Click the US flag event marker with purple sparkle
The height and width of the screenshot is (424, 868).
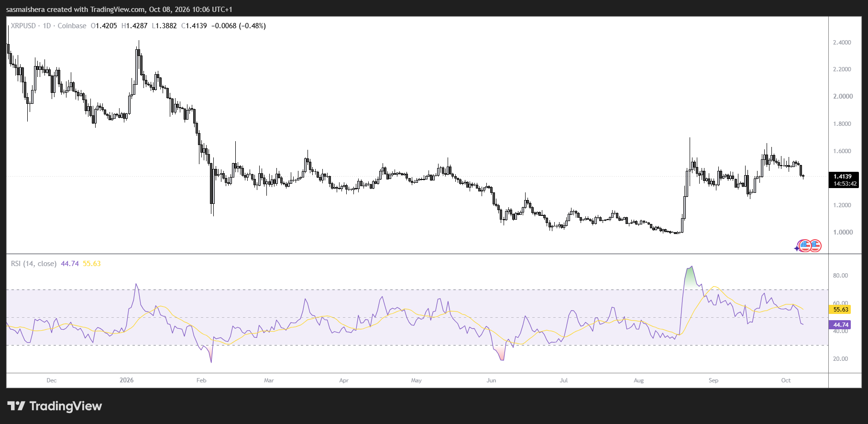804,246
